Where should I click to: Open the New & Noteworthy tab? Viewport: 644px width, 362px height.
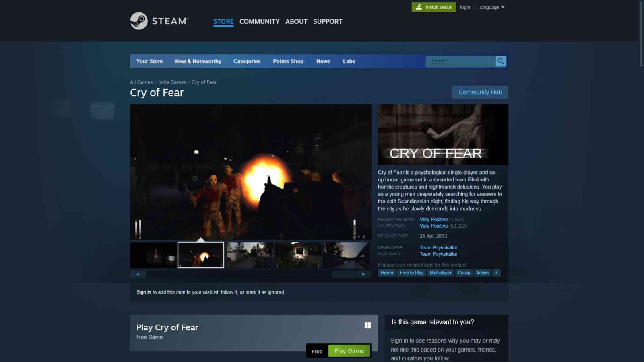click(x=198, y=61)
